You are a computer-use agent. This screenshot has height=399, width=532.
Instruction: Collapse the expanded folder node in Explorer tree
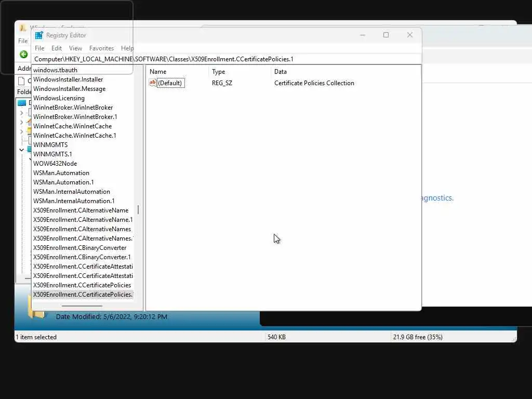tap(21, 150)
